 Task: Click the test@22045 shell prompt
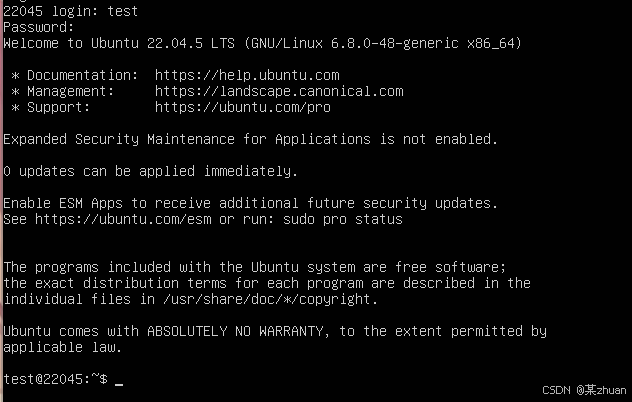pos(56,379)
